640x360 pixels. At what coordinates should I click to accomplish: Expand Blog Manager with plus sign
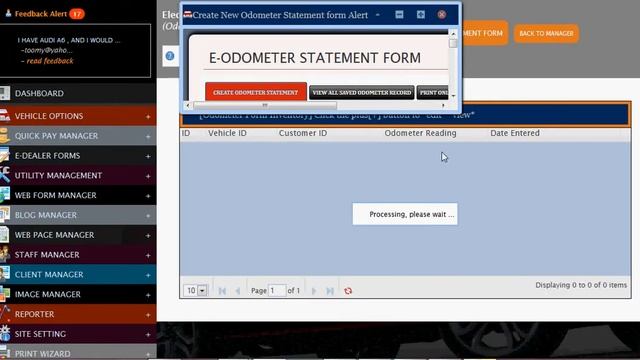click(148, 216)
